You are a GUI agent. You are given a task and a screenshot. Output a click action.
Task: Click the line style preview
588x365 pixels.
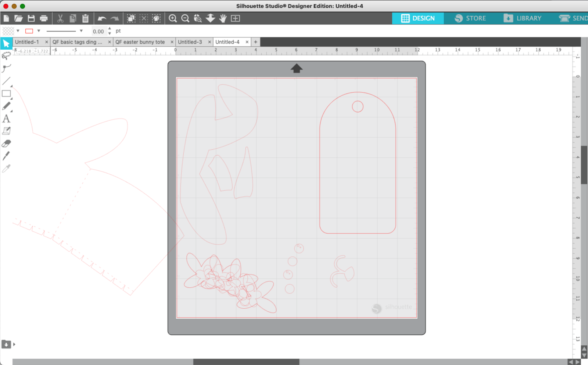pyautogui.click(x=61, y=31)
